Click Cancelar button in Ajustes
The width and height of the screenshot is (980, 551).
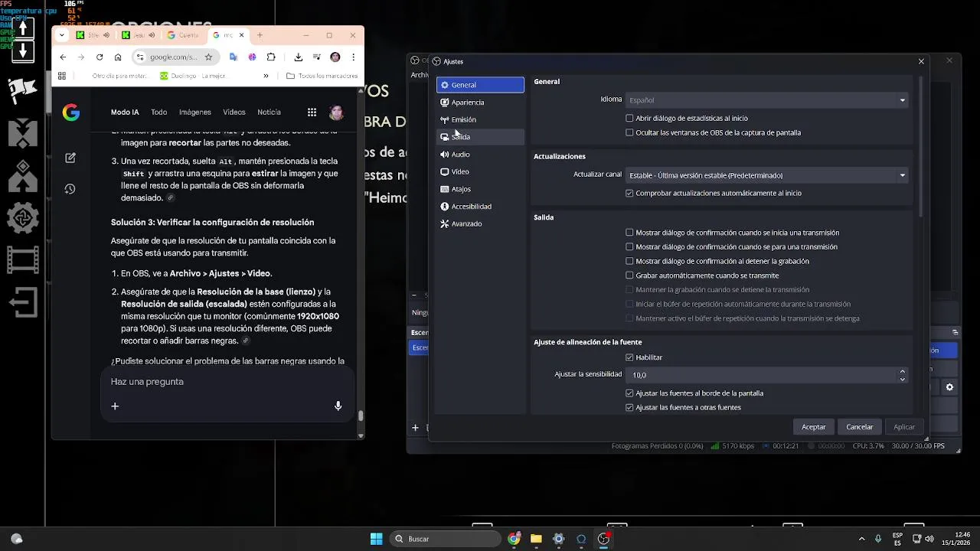pos(860,427)
